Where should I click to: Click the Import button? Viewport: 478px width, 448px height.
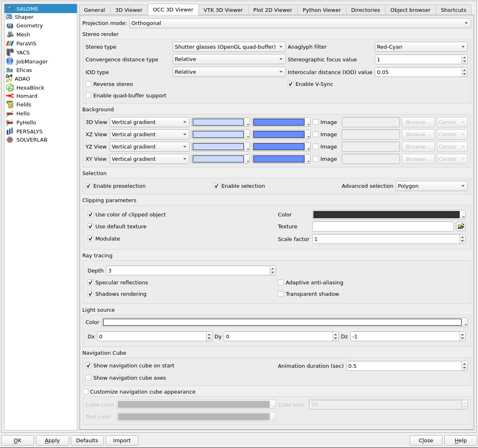122,441
